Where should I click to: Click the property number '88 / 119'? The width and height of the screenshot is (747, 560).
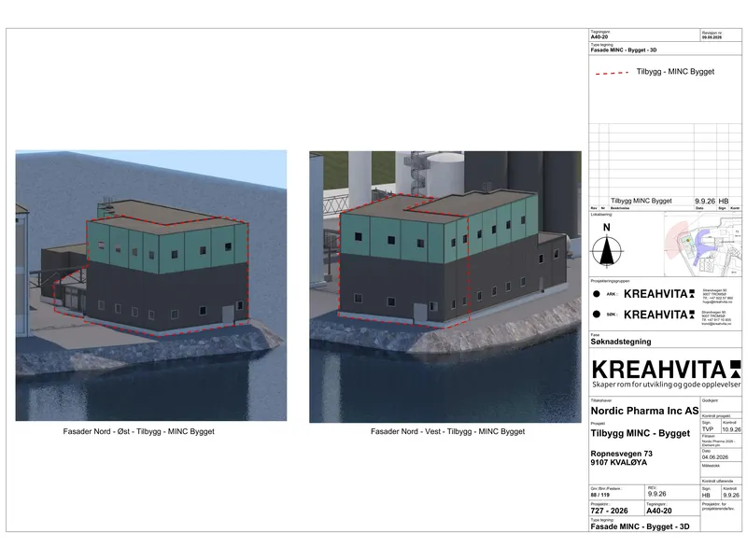[600, 496]
